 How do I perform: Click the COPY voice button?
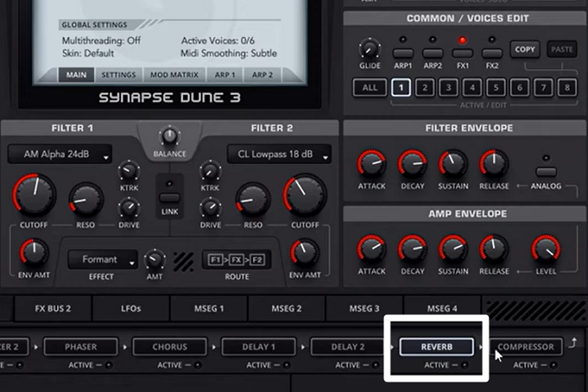click(525, 49)
